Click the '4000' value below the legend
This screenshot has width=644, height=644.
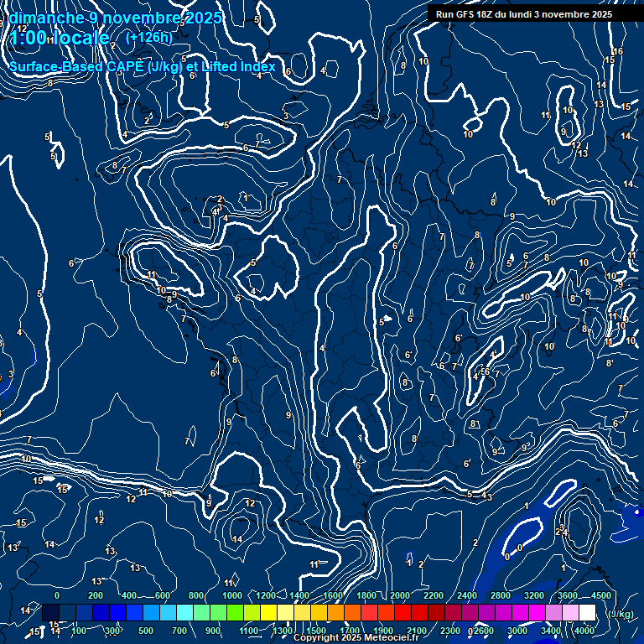point(584,631)
